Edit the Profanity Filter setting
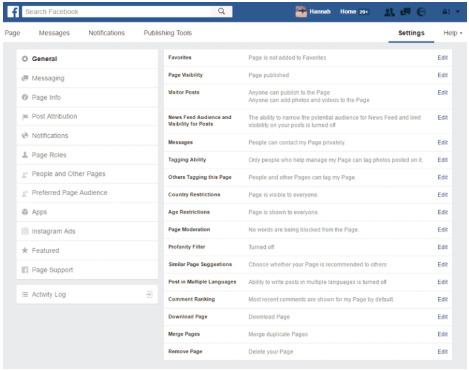The height and width of the screenshot is (370, 469). coord(443,247)
